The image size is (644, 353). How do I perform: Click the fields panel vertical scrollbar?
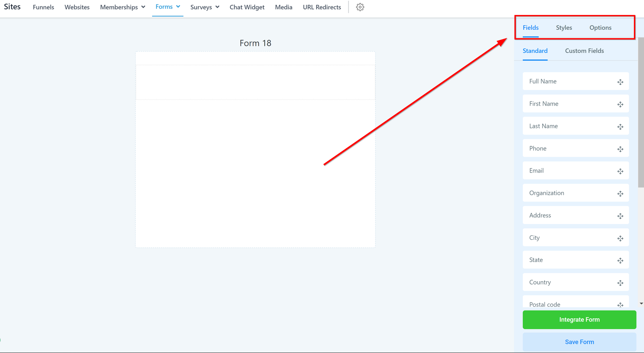click(641, 113)
